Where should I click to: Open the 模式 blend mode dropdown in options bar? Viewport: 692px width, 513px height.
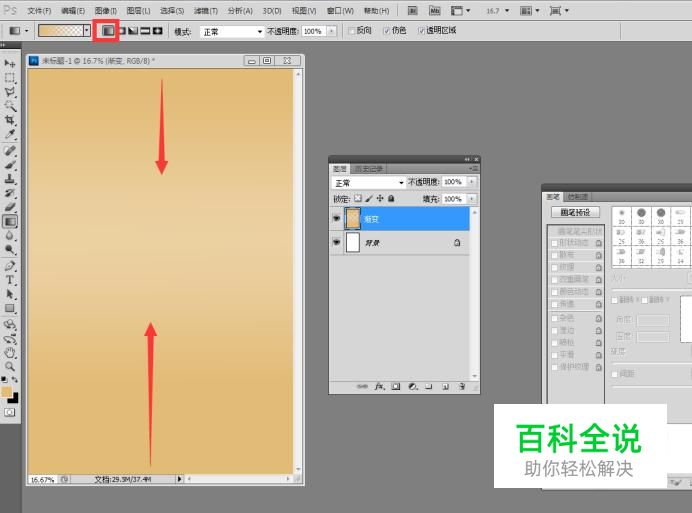click(232, 31)
